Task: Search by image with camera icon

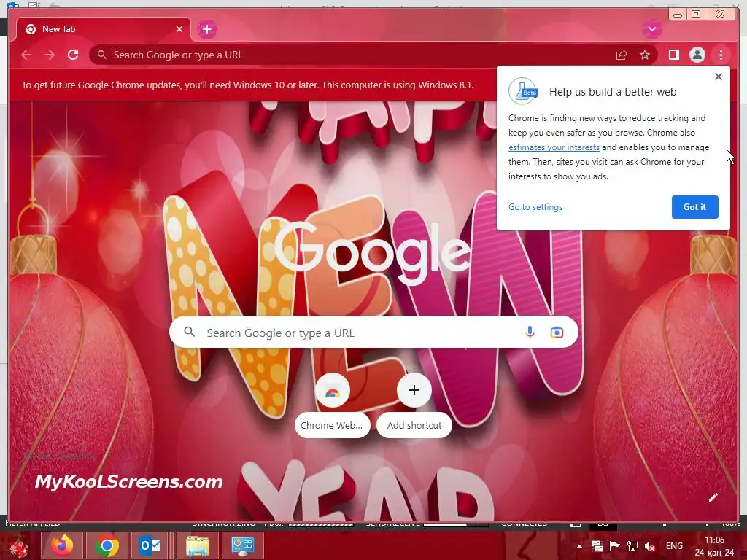Action: (x=557, y=332)
